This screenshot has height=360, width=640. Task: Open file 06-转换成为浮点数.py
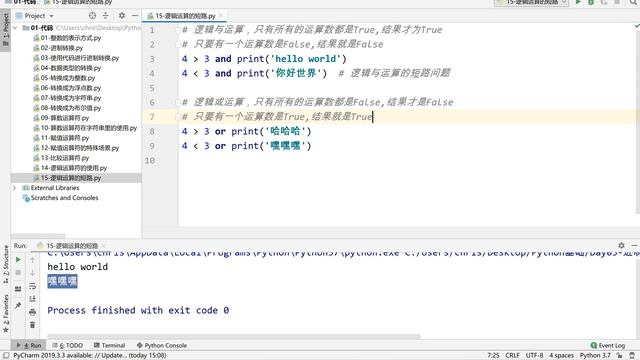pos(67,88)
